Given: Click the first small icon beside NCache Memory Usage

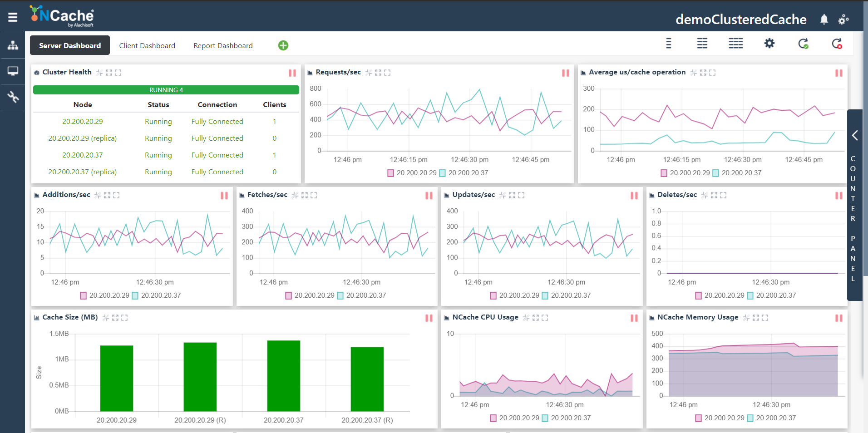Looking at the screenshot, I should point(746,318).
